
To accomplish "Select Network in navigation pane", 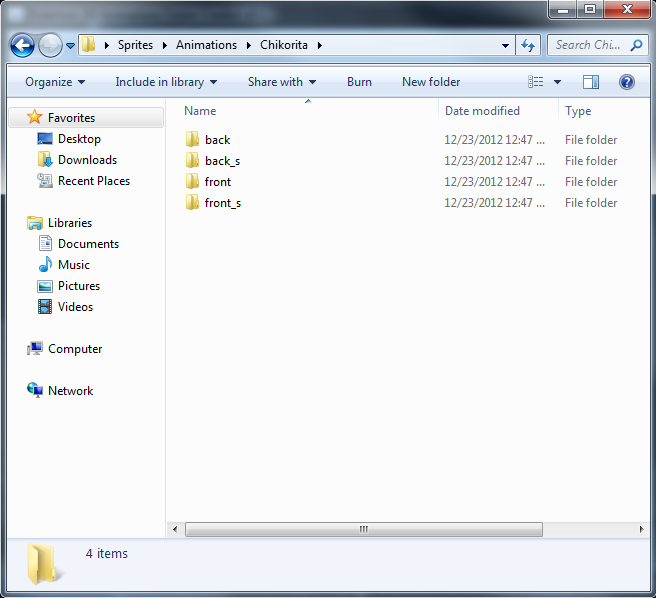I will click(x=70, y=390).
